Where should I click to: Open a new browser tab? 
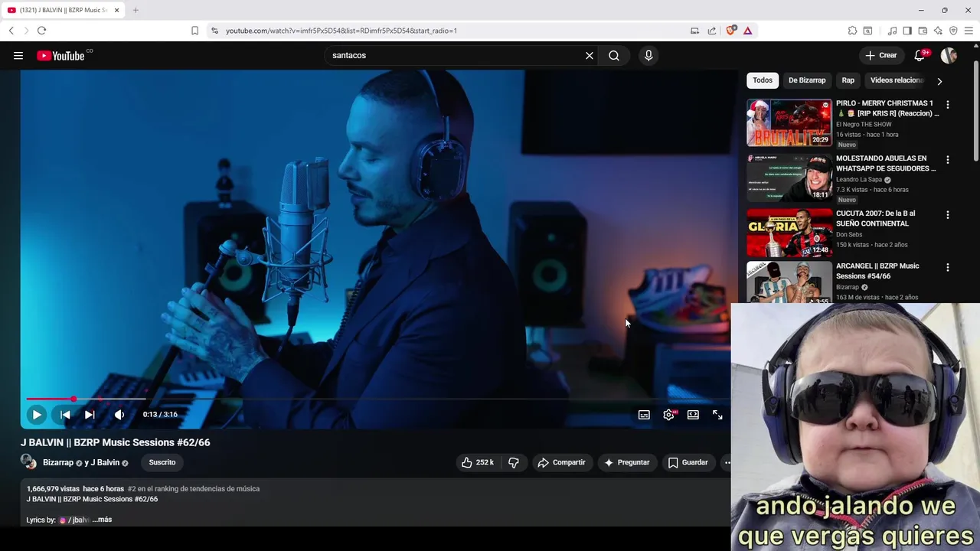coord(136,10)
